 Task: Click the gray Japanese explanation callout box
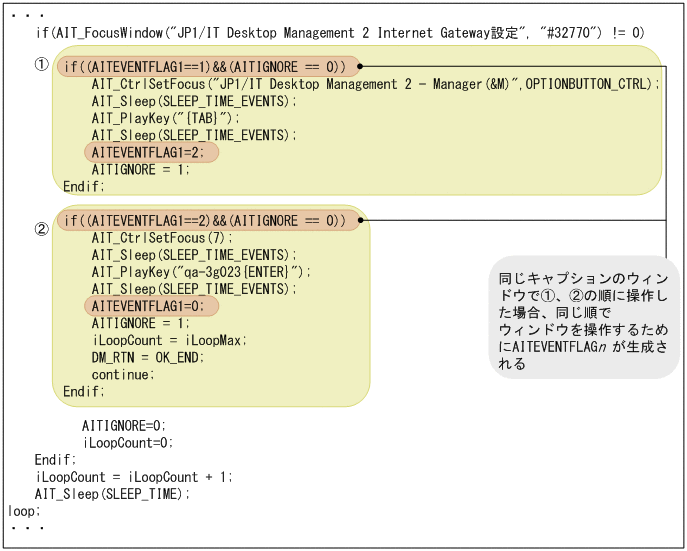[x=577, y=318]
